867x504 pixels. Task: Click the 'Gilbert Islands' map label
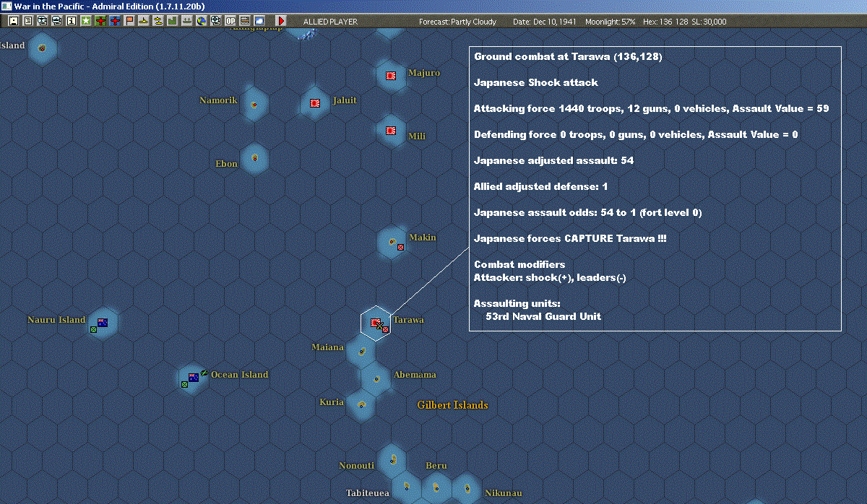point(452,405)
